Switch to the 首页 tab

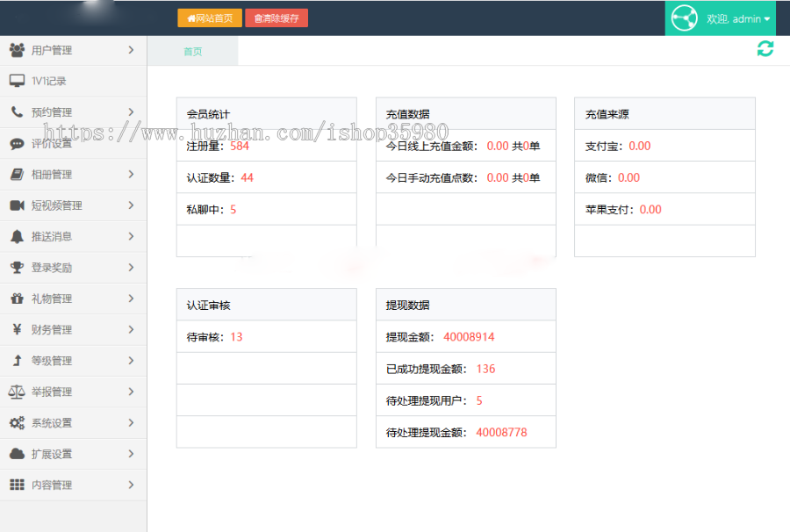coord(192,52)
